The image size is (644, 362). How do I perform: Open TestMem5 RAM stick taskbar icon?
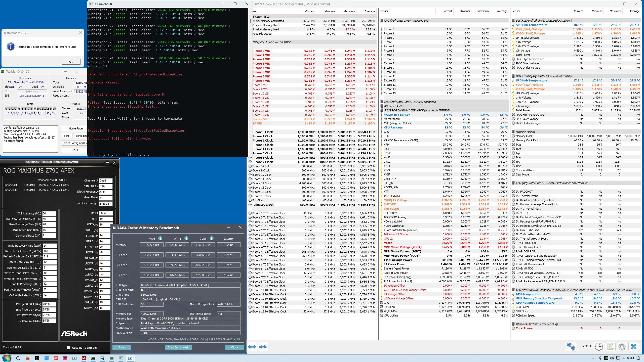click(x=112, y=358)
